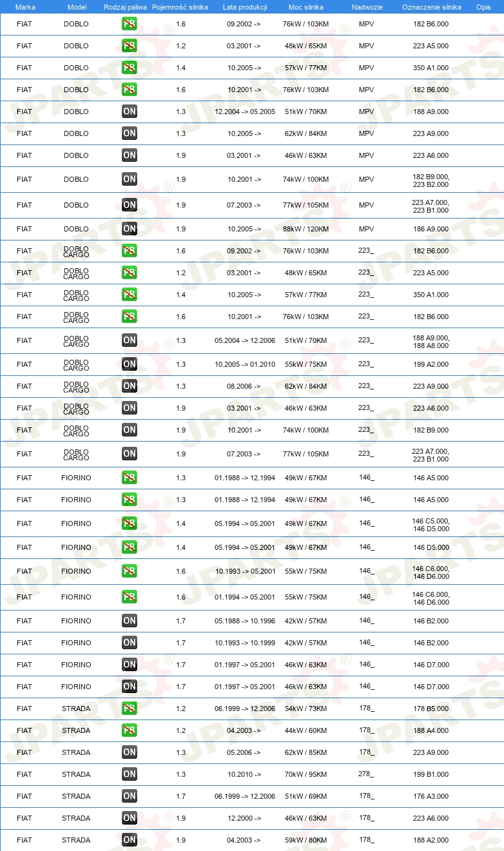Click engine code 188 A2.000
Viewport: 504px width, 851px height.
click(x=431, y=840)
